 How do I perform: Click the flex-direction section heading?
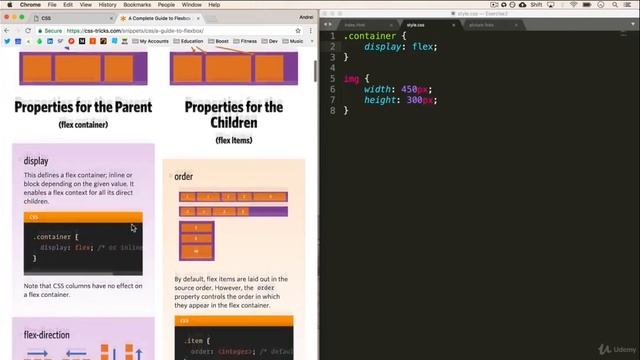click(x=47, y=335)
